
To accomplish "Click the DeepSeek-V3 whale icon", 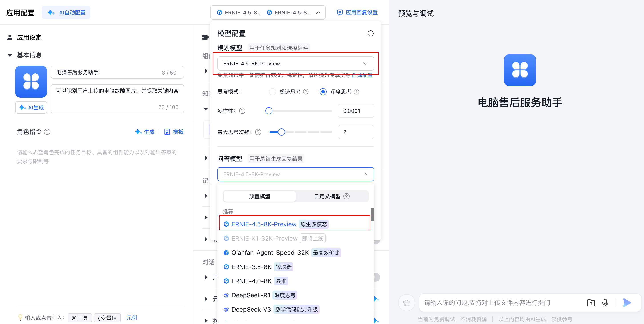I will [226, 310].
